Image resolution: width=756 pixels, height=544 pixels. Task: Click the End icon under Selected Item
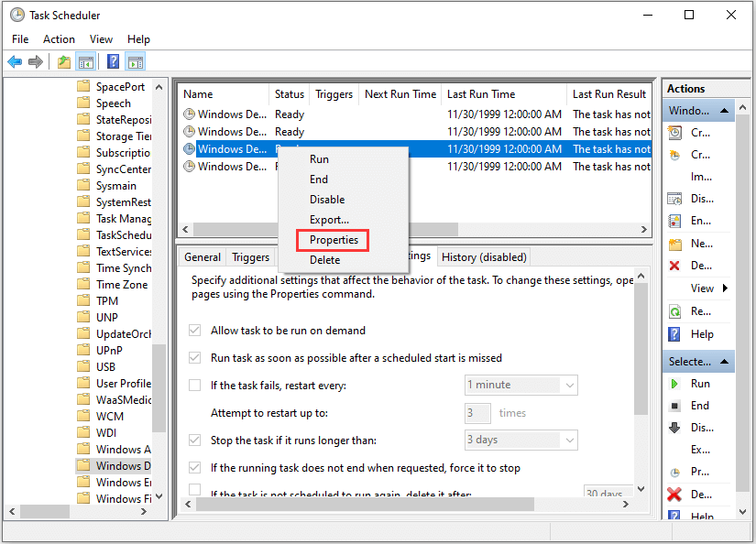point(675,405)
